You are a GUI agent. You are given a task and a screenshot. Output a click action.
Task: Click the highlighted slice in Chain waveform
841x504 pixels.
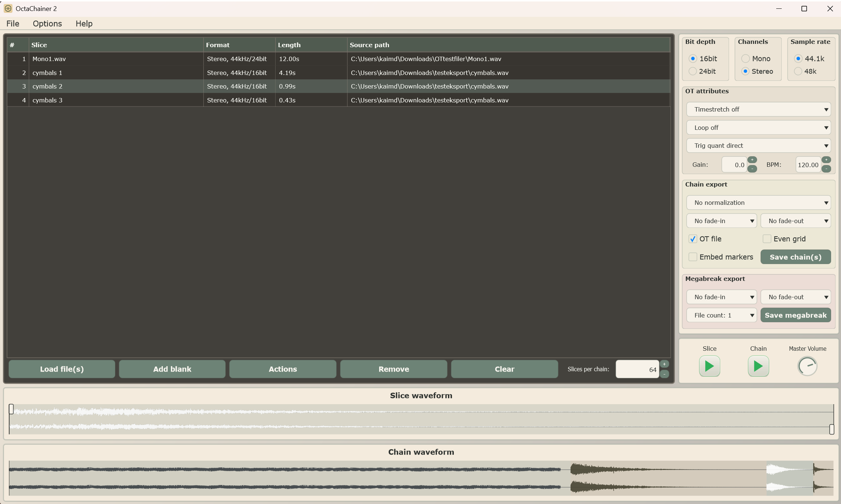point(789,478)
